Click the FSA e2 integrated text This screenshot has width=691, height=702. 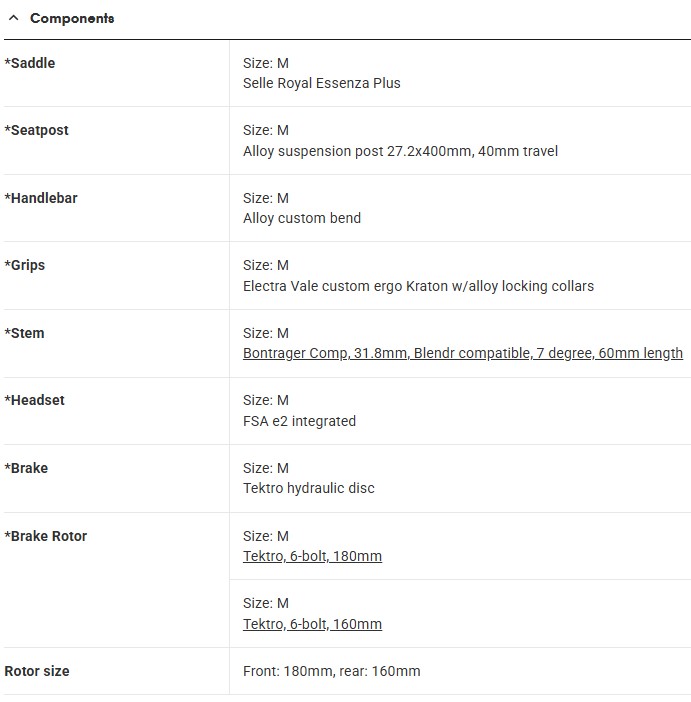click(299, 421)
